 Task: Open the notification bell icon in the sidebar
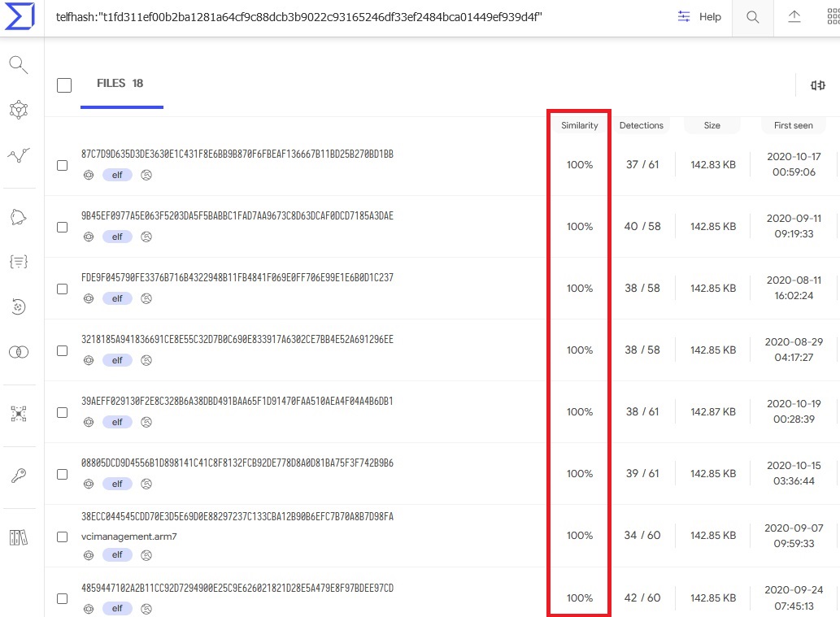point(20,216)
